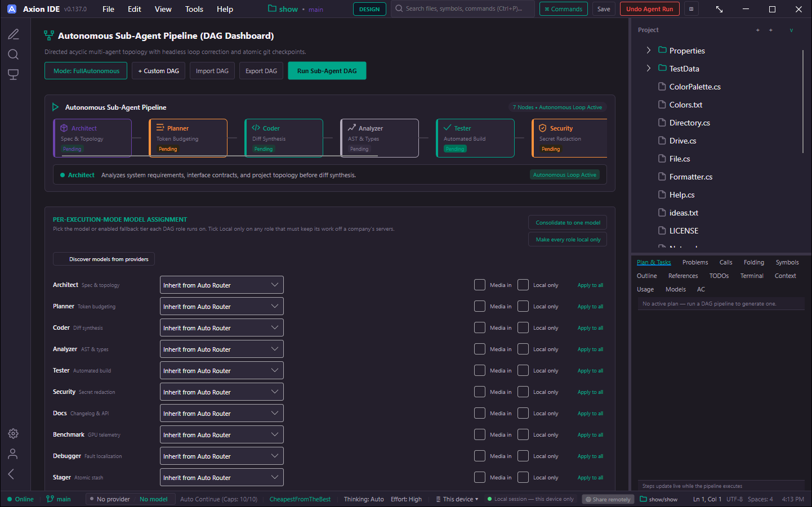Open the Analyzer model dropdown
The image size is (812, 507).
[221, 349]
